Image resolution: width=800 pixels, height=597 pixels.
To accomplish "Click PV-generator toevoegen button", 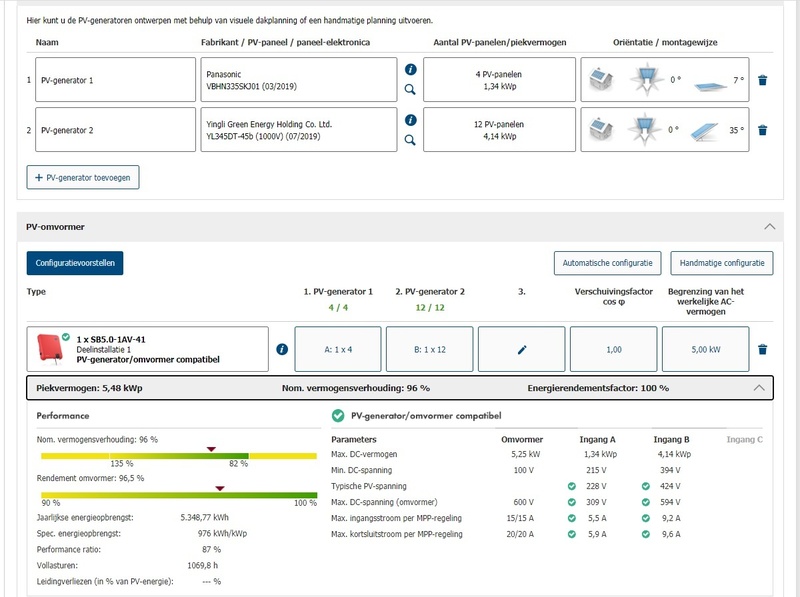I will tap(83, 177).
